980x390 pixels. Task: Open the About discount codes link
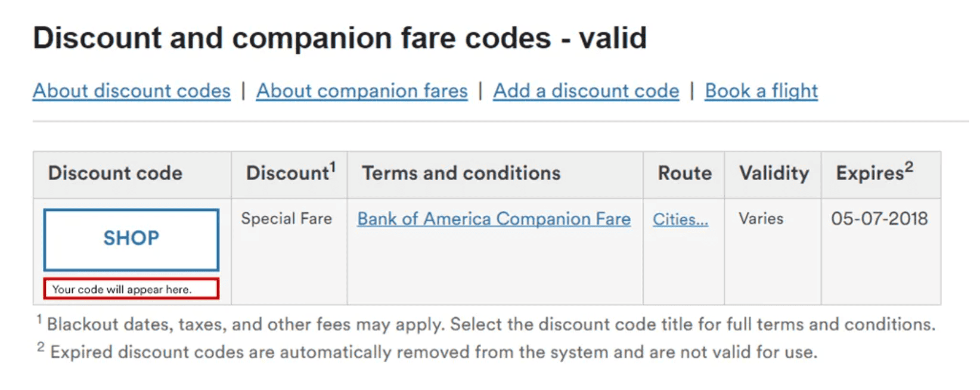(132, 91)
